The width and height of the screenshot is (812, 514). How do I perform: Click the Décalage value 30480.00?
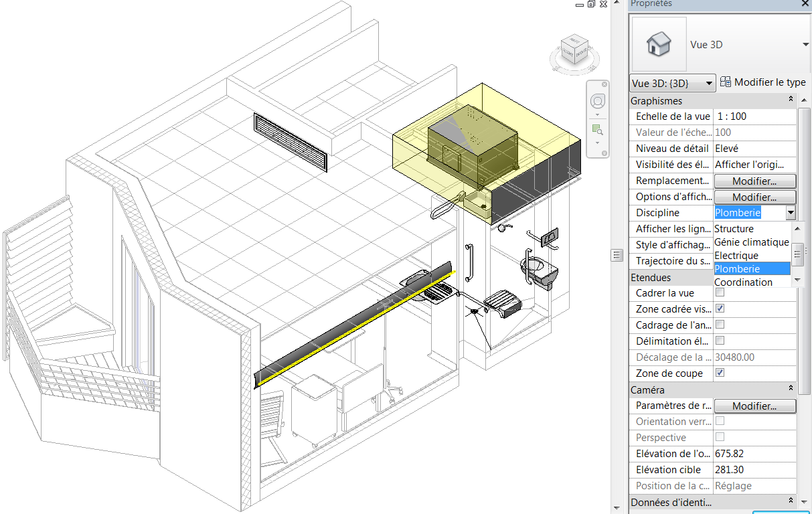755,357
